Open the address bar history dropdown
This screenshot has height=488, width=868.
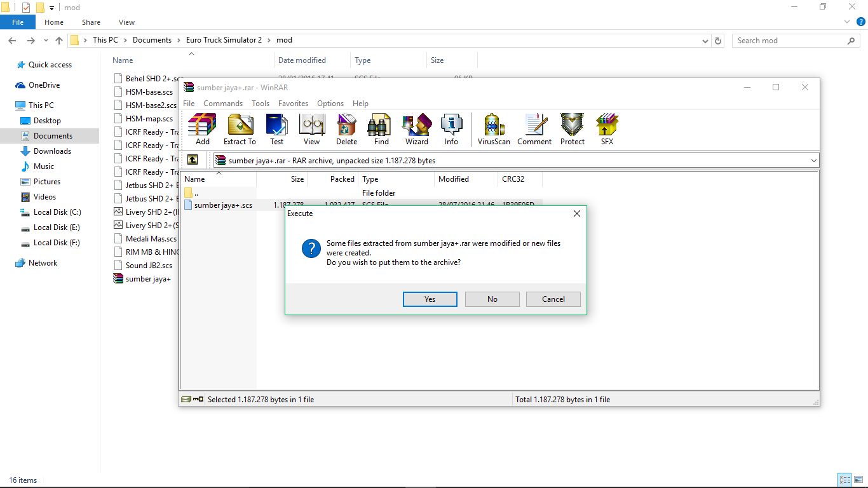coord(705,41)
